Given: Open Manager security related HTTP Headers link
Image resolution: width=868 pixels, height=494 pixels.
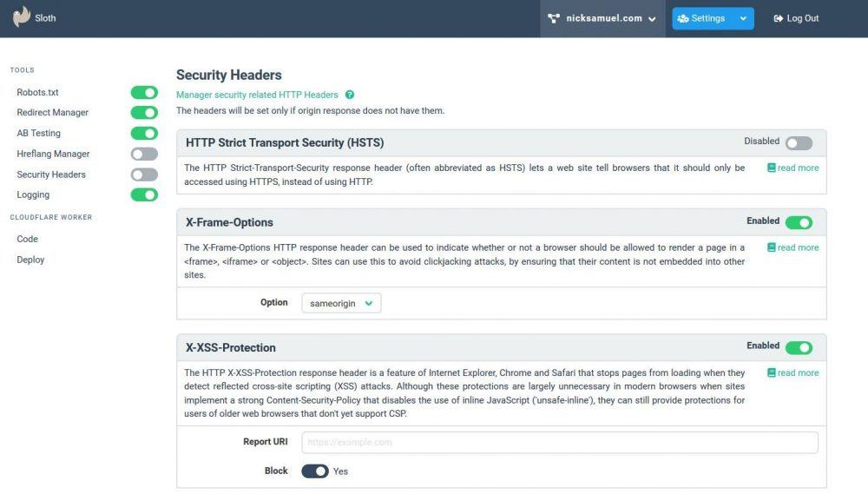Looking at the screenshot, I should (257, 95).
